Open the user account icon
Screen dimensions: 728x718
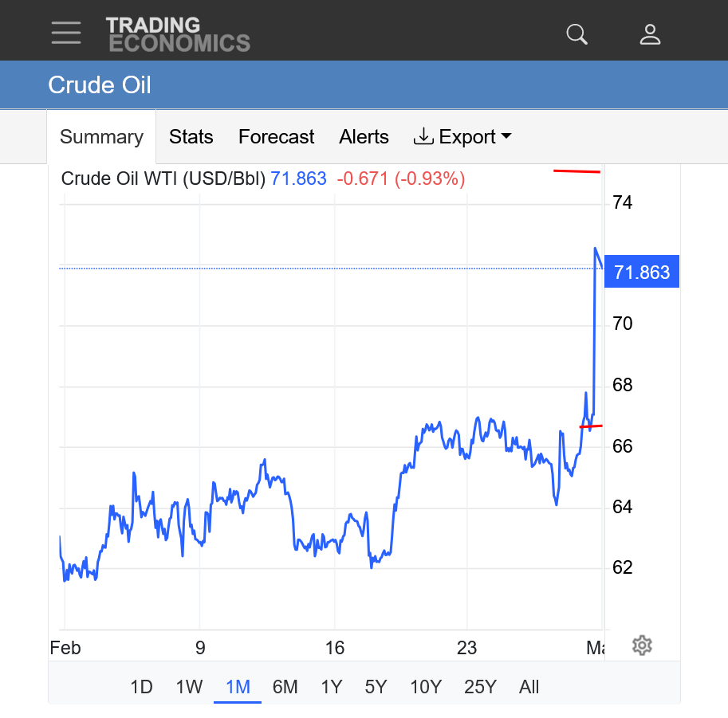pos(650,34)
